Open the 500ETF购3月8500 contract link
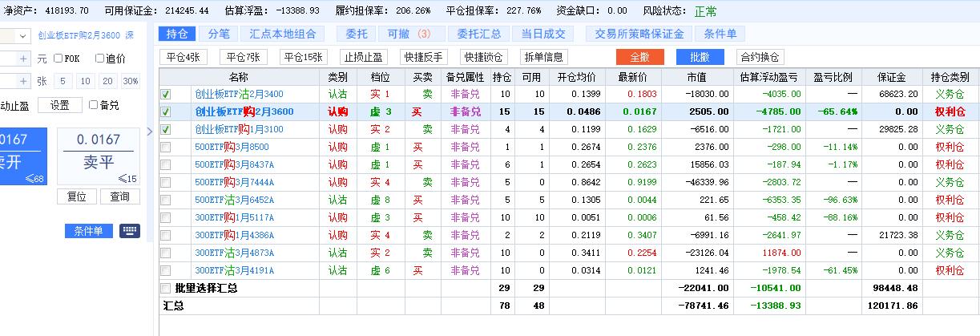Image resolution: width=980 pixels, height=336 pixels. pyautogui.click(x=232, y=147)
